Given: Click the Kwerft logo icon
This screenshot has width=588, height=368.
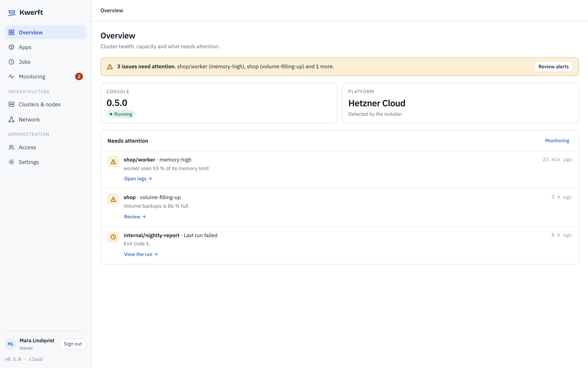Looking at the screenshot, I should point(12,13).
